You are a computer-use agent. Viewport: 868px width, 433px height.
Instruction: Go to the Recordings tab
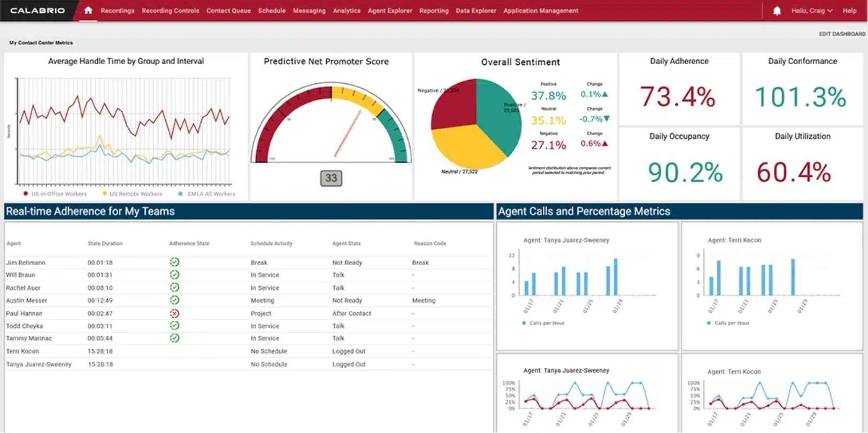pos(118,11)
